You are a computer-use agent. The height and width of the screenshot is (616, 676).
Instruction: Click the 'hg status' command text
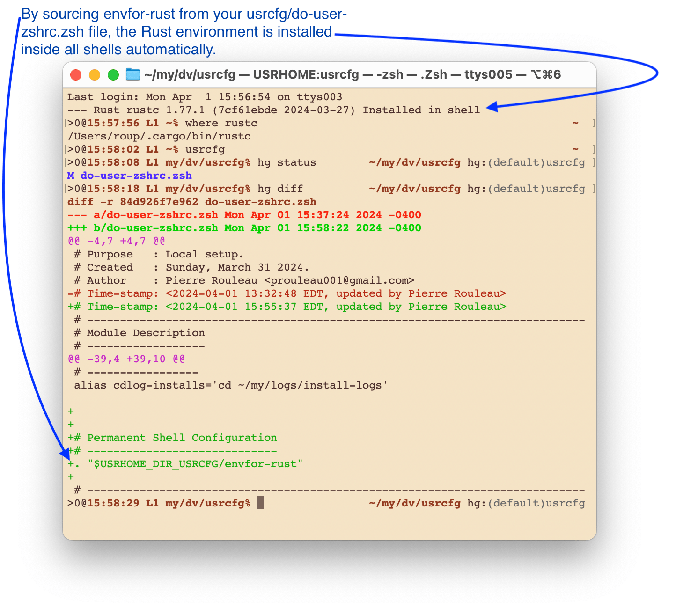[287, 162]
